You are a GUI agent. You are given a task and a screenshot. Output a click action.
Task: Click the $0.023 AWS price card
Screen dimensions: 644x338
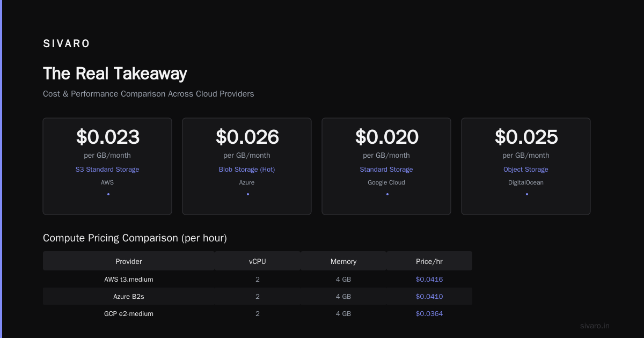(107, 166)
